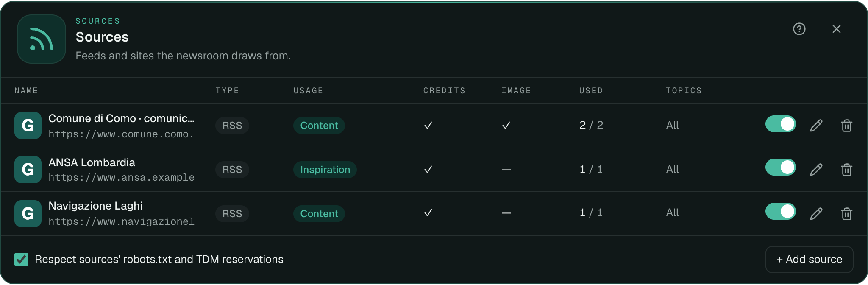Open the help question-mark icon
This screenshot has height=285, width=868.
tap(799, 29)
